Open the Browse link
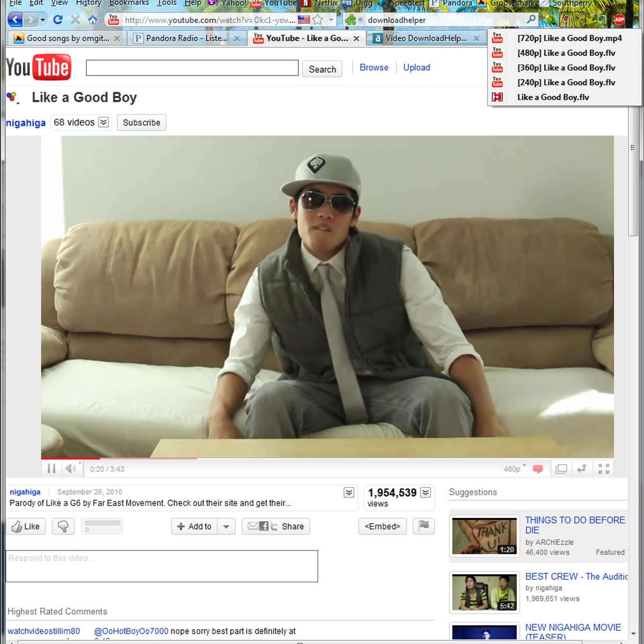The height and width of the screenshot is (644, 644). [x=374, y=68]
